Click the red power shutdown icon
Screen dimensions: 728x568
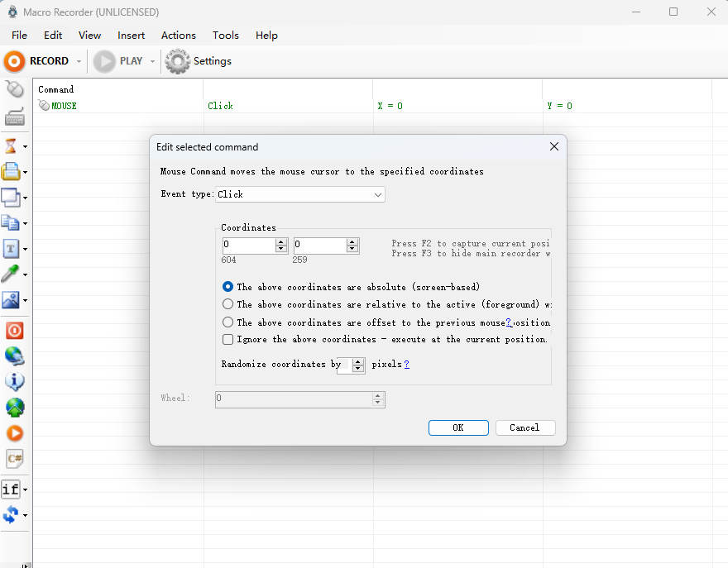click(x=14, y=331)
